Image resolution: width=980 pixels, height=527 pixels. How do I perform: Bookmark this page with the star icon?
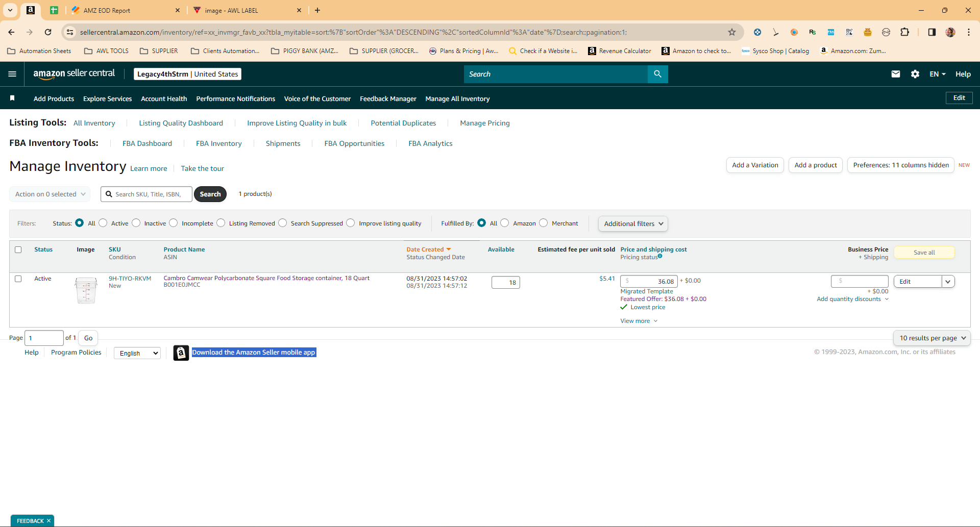732,32
